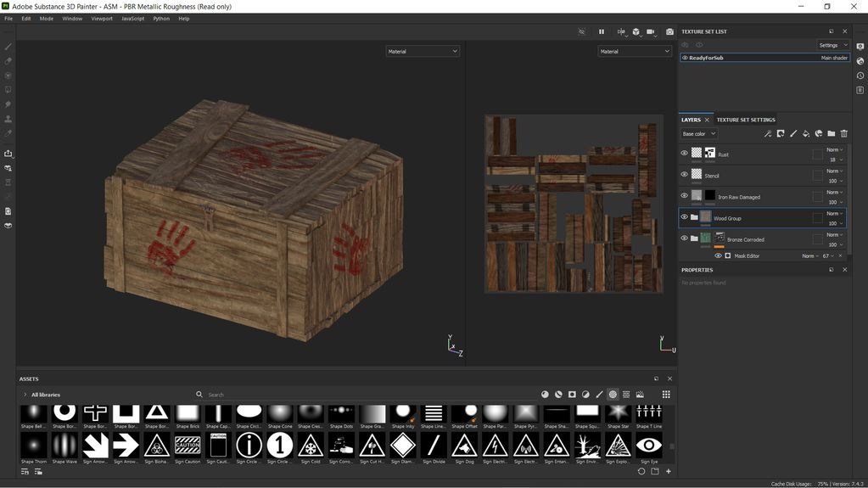Click Main shader on ReadyForSub

(x=833, y=58)
